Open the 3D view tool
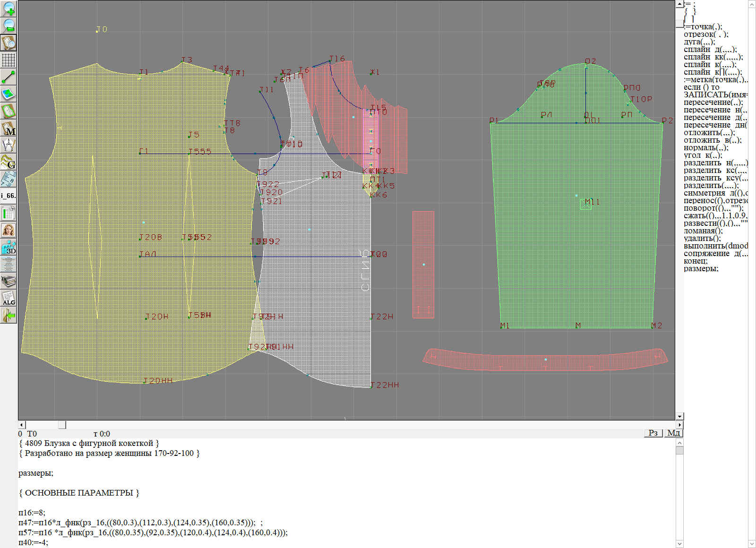 (9, 247)
